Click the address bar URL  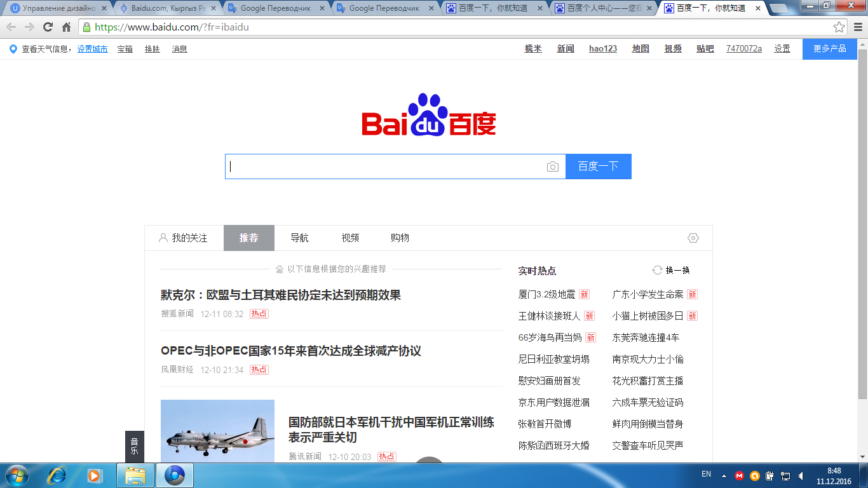171,27
